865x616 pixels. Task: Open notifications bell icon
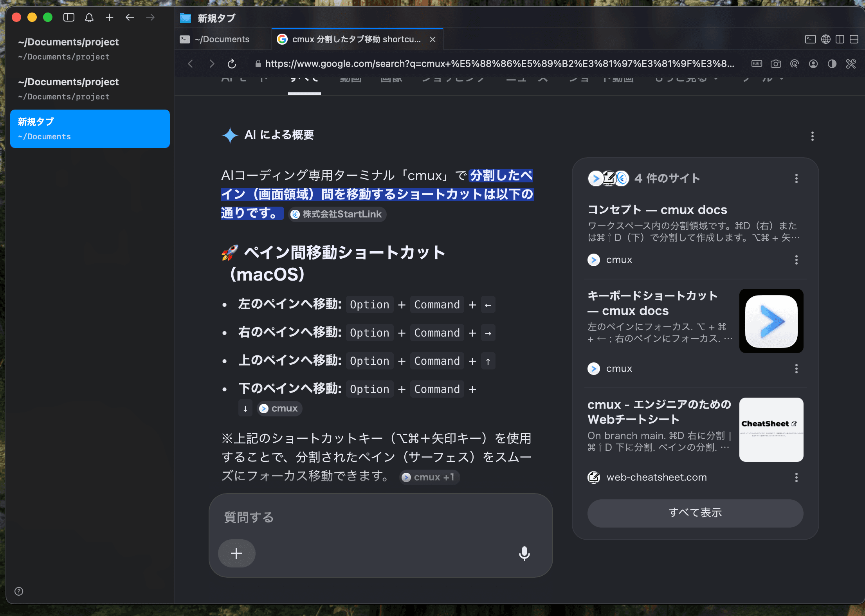(x=89, y=18)
